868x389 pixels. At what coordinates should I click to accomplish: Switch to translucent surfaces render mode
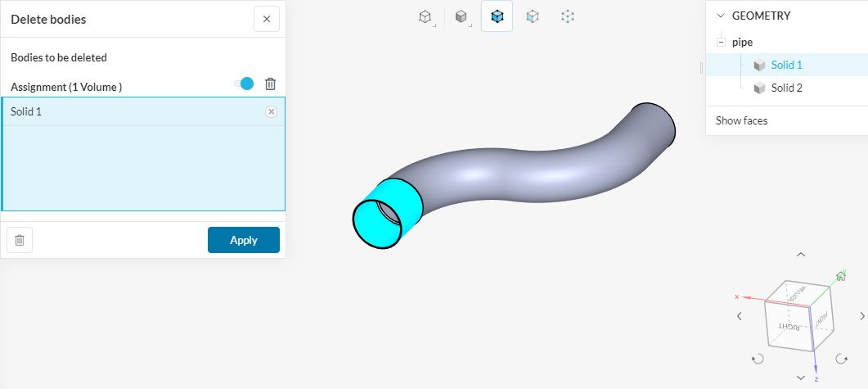click(533, 17)
